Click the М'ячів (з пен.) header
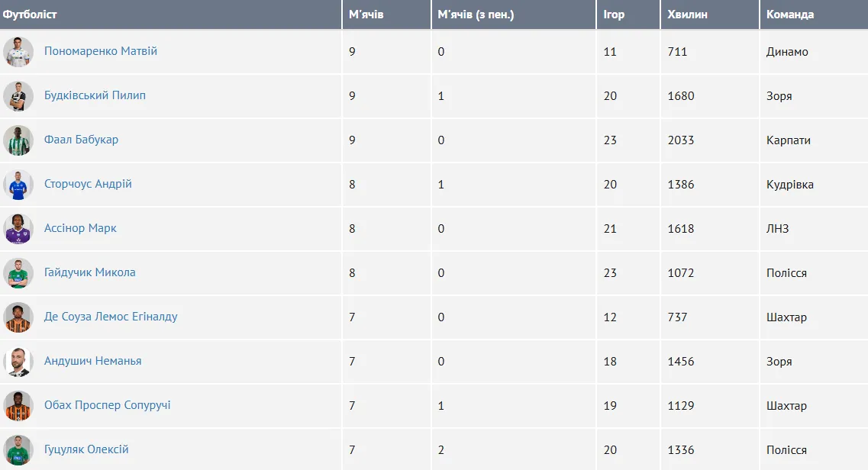The width and height of the screenshot is (868, 470). (476, 14)
